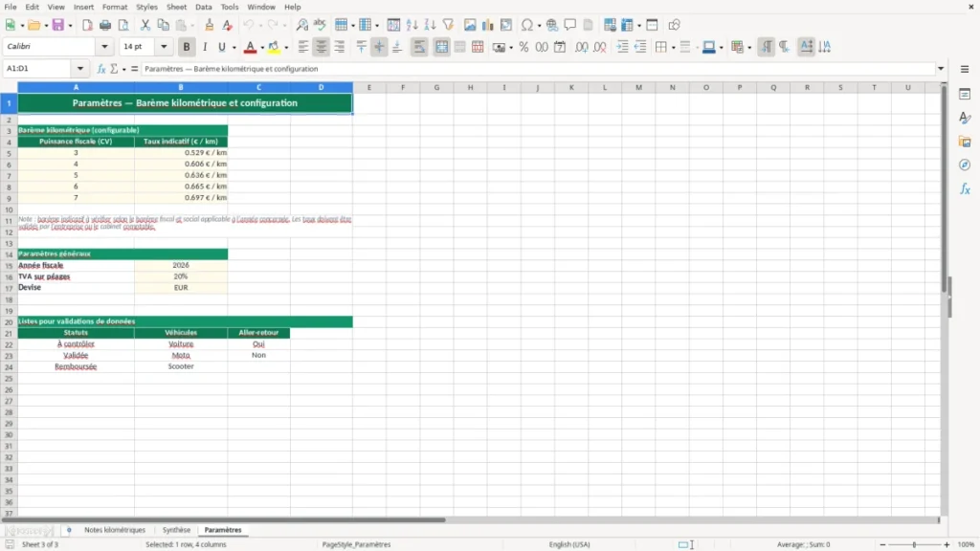The image size is (980, 551).
Task: Open sidebar Navigator compass icon
Action: pyautogui.click(x=965, y=165)
